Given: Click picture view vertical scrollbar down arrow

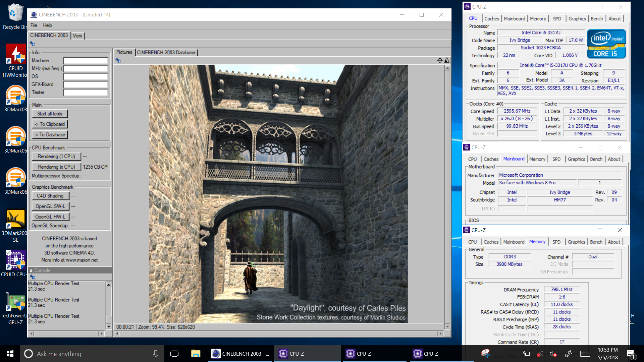Looking at the screenshot, I should 447,326.
